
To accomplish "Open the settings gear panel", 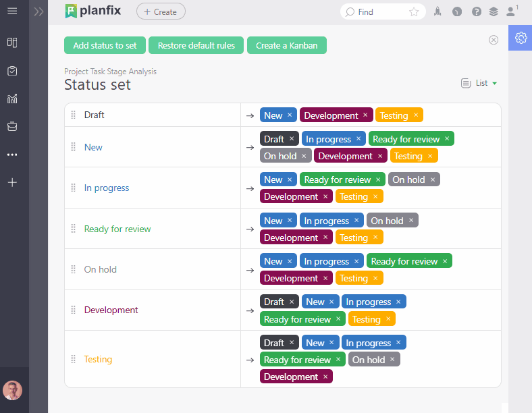I will 521,38.
